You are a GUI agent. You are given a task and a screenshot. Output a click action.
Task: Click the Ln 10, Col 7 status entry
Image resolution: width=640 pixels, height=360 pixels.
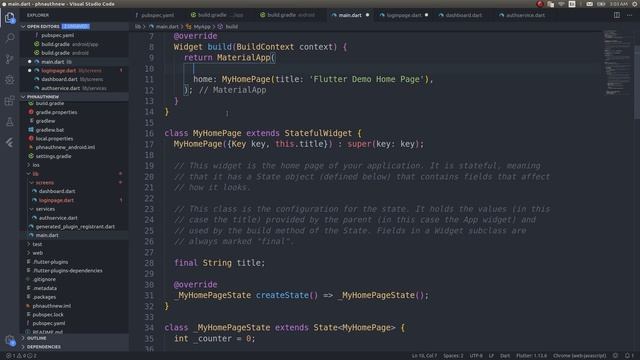424,356
